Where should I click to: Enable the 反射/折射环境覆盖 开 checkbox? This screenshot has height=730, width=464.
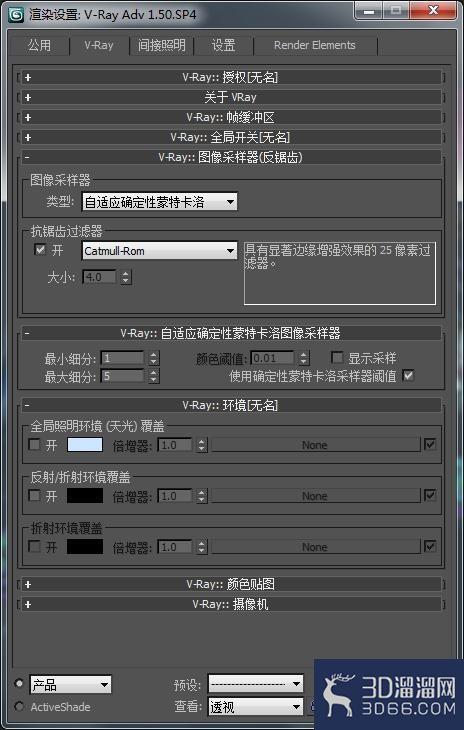coord(34,496)
